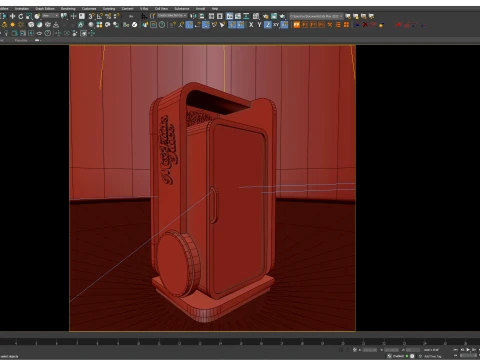Click the Use Pivot Point Center icon
Viewport: 480px width, 360px height.
(x=64, y=16)
